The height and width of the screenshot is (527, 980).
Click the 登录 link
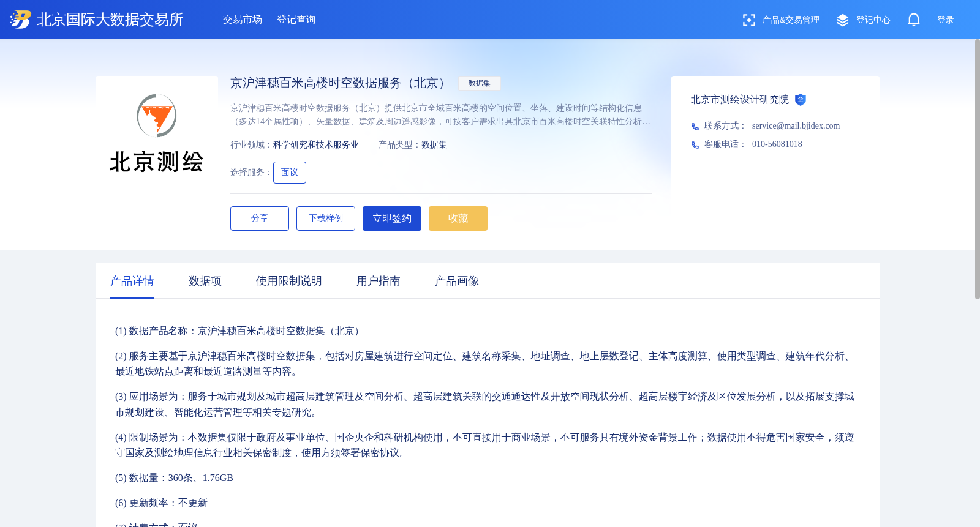tap(946, 20)
